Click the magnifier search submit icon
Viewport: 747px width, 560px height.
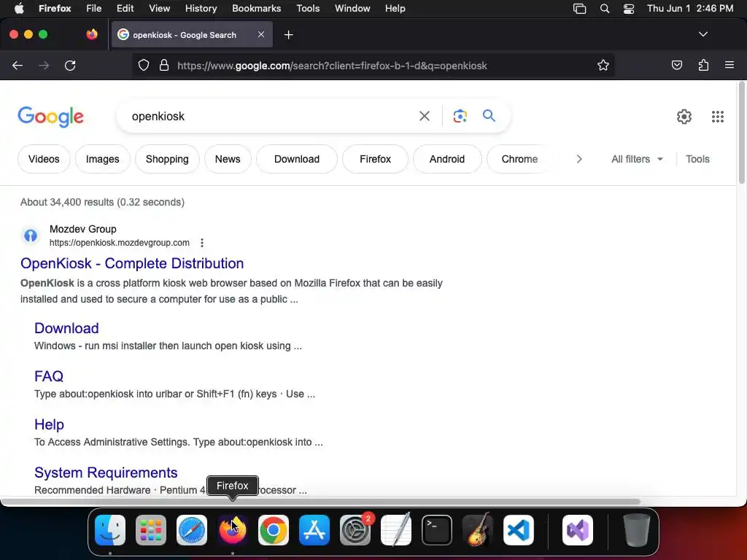pos(489,115)
